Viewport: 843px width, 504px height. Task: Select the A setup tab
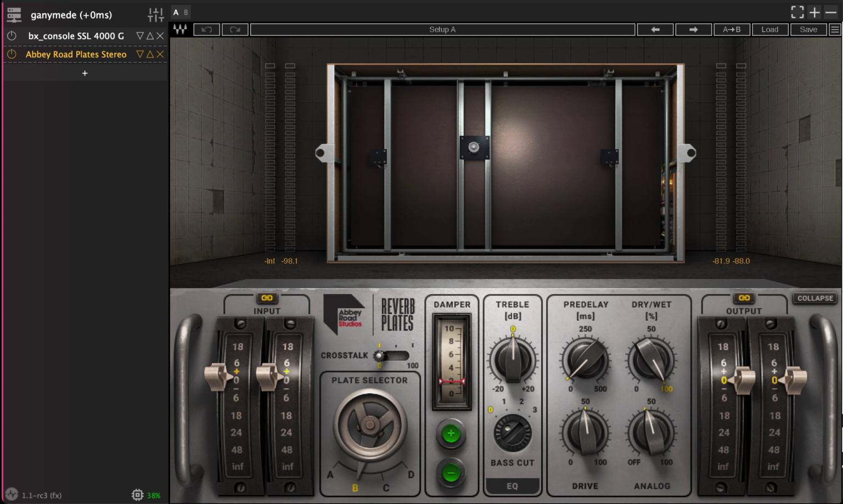pos(176,12)
